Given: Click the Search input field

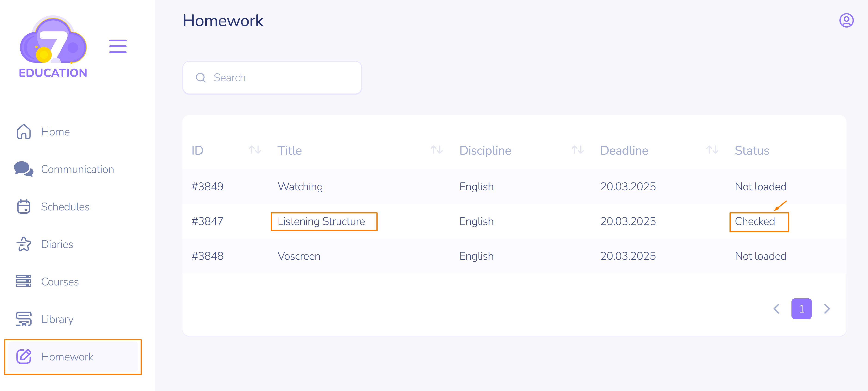Looking at the screenshot, I should (x=272, y=78).
